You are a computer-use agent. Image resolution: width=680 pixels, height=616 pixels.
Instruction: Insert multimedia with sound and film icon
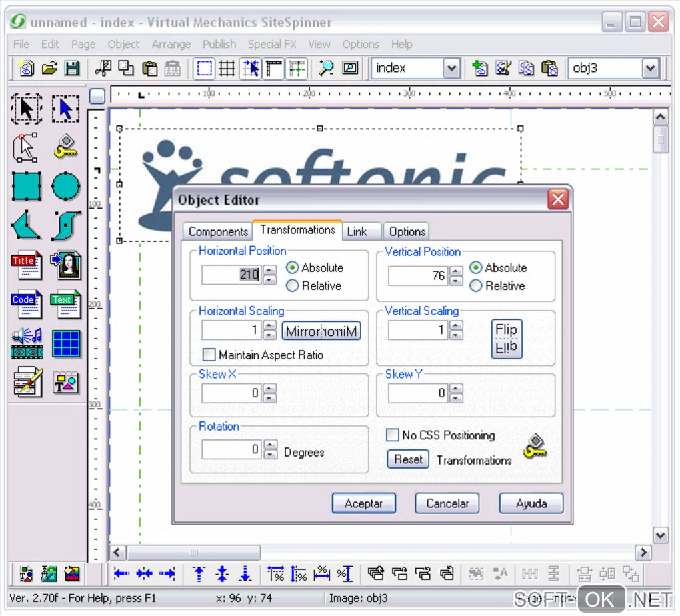point(27,343)
